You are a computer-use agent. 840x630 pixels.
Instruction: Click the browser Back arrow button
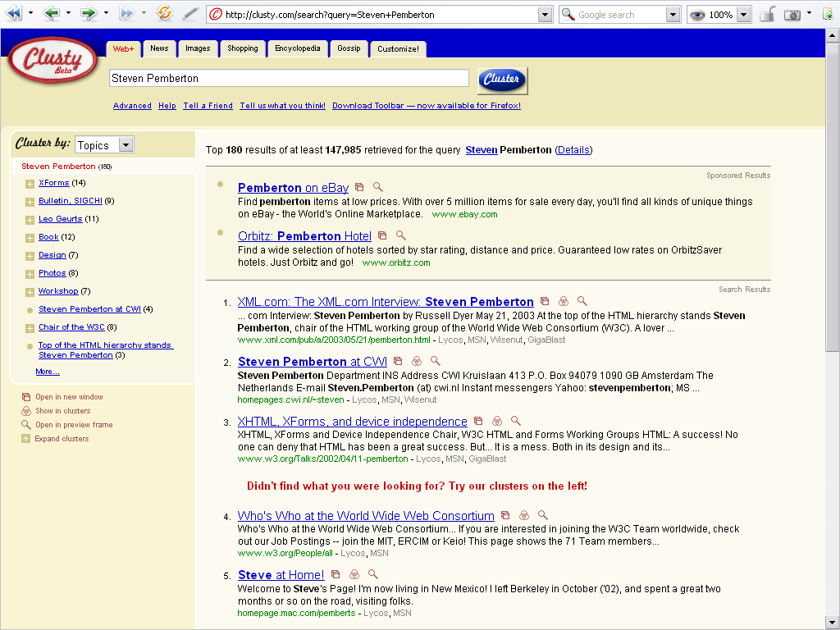(x=51, y=14)
